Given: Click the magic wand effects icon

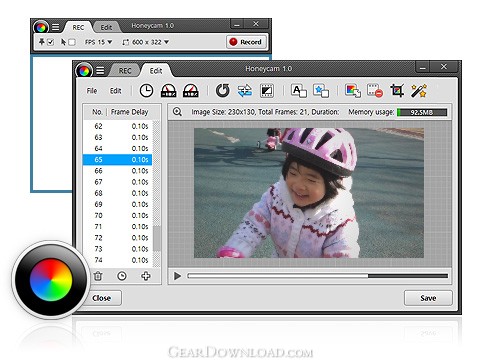Looking at the screenshot, I should [x=419, y=91].
